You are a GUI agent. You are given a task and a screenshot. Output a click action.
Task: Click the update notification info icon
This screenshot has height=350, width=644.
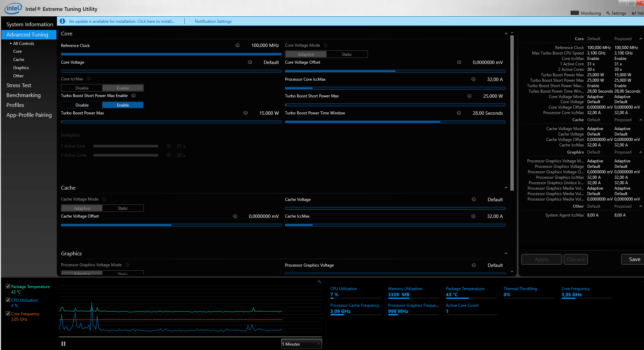tap(63, 21)
